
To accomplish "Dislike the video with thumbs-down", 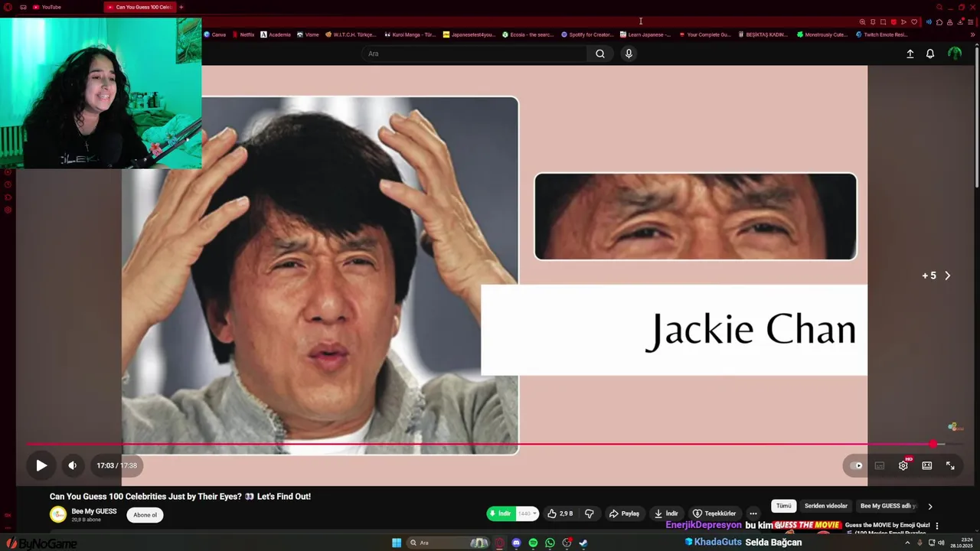I will pos(590,514).
